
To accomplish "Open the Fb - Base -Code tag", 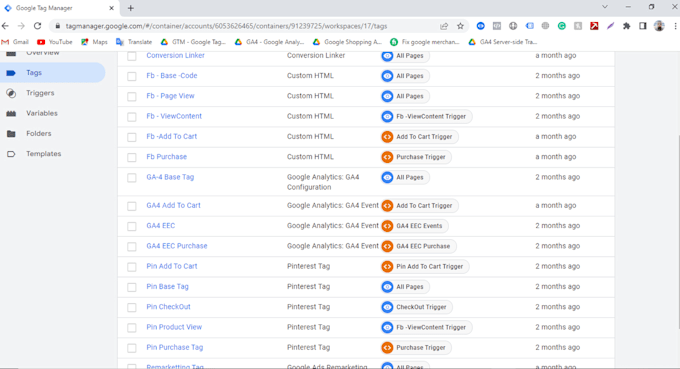I will pos(172,75).
